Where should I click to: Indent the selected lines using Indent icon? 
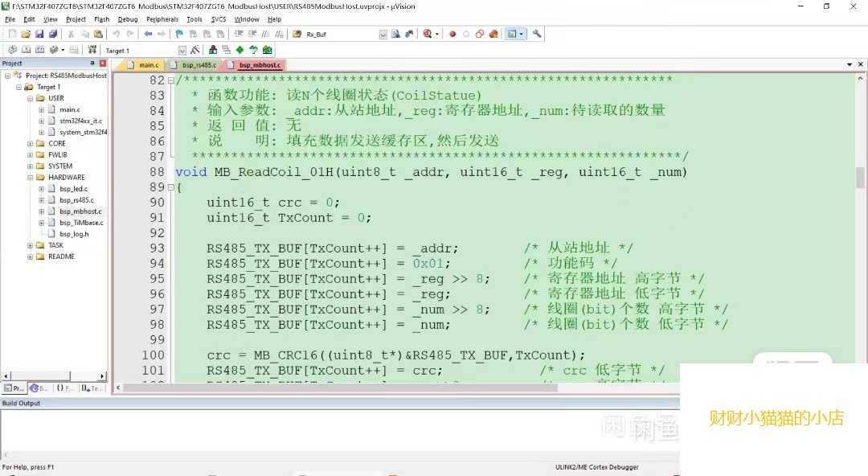click(239, 34)
